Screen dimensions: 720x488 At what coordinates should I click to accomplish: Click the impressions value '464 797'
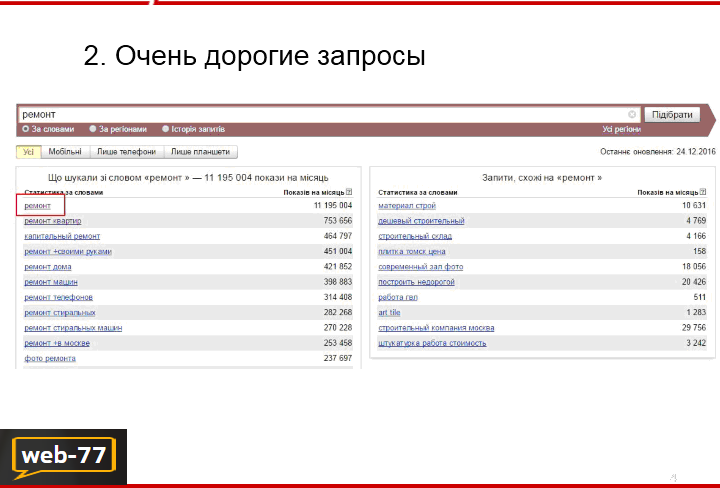tap(338, 236)
